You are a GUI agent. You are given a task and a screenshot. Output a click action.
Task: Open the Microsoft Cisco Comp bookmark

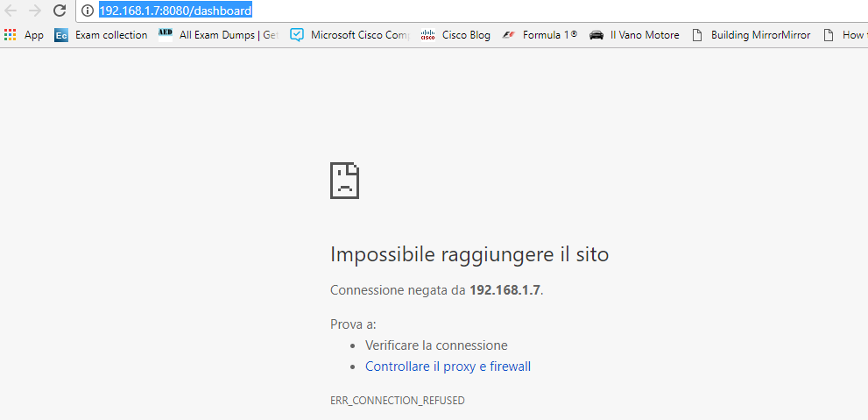coord(360,35)
